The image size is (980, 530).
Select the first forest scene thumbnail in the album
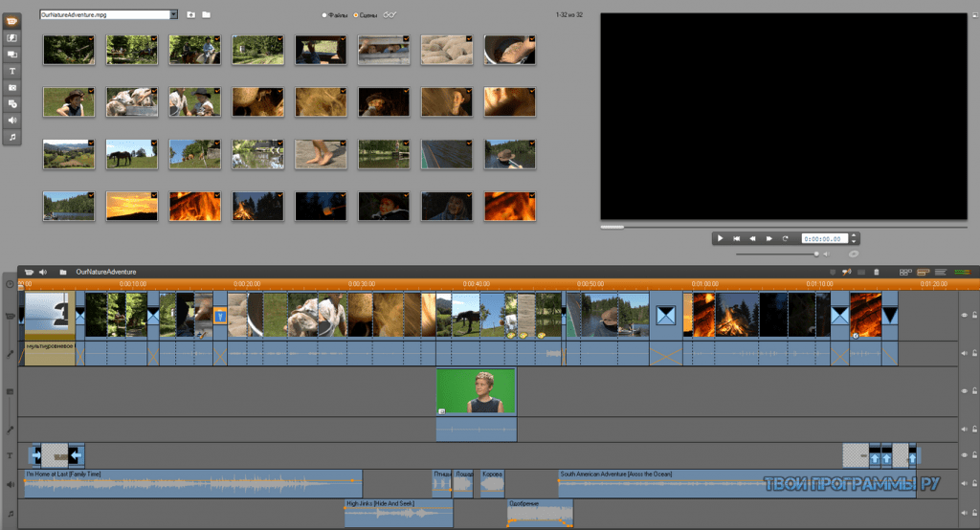(x=69, y=50)
